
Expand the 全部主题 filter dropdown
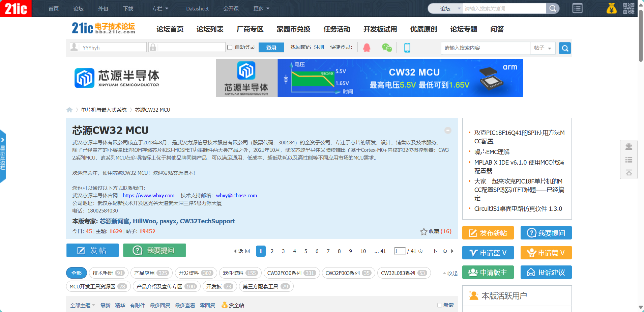83,305
